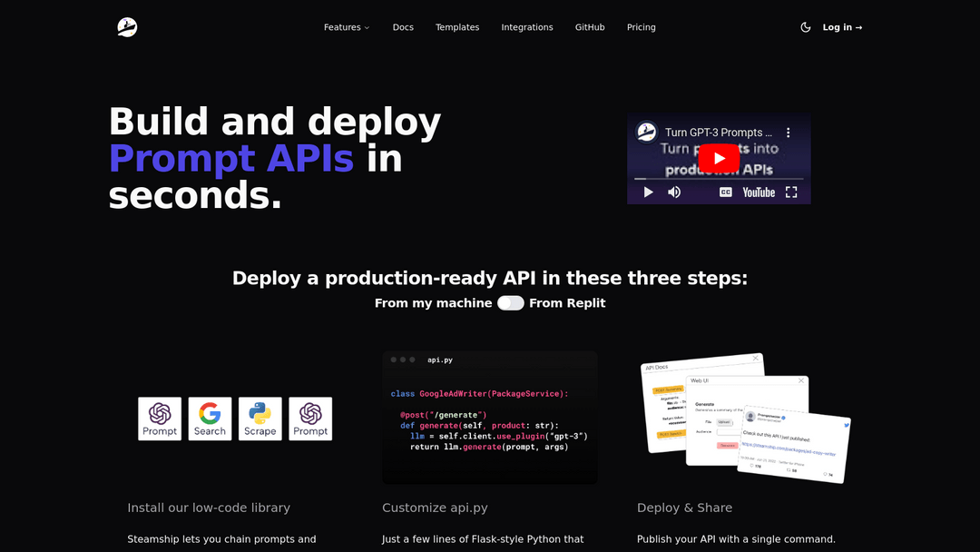Click the 'Install our low-code library' heading
This screenshot has height=552, width=980.
pos(209,508)
